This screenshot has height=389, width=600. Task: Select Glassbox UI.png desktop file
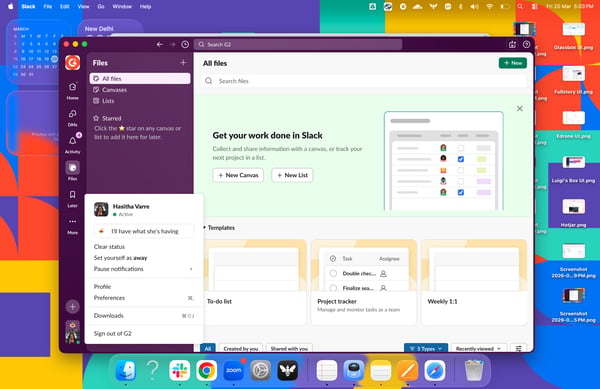tap(573, 36)
